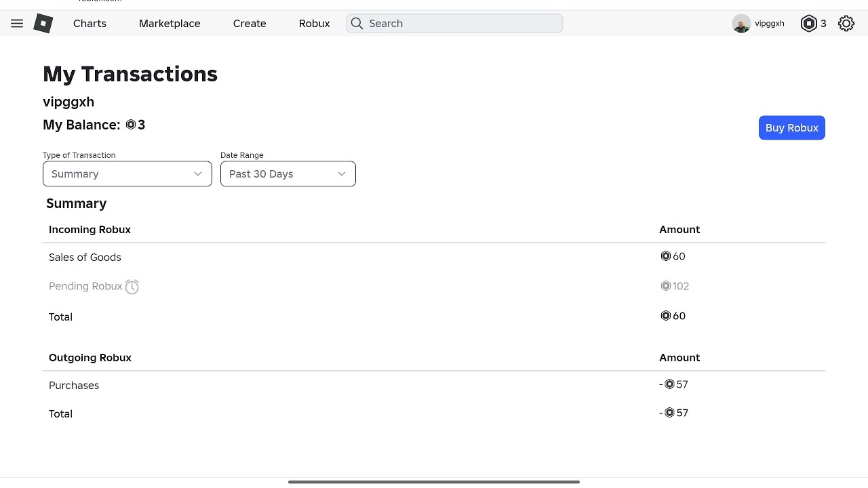Open Type of Transaction Summary dropdown
The image size is (868, 488).
tap(127, 174)
